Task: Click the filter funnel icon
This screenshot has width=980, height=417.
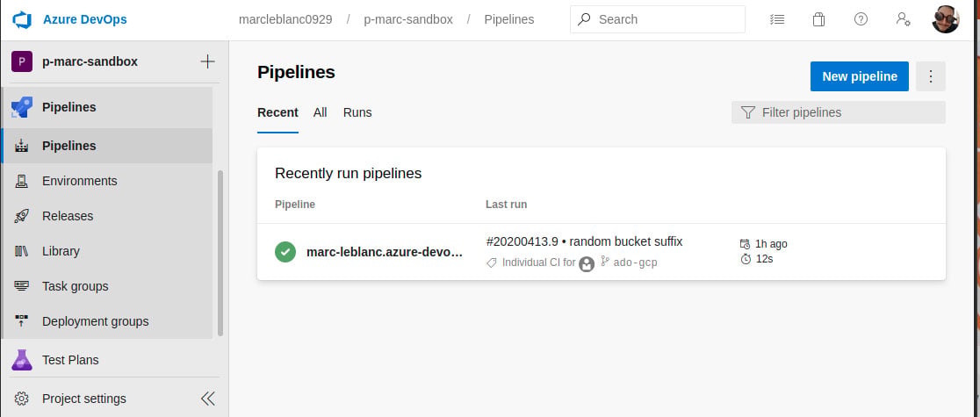Action: click(747, 112)
